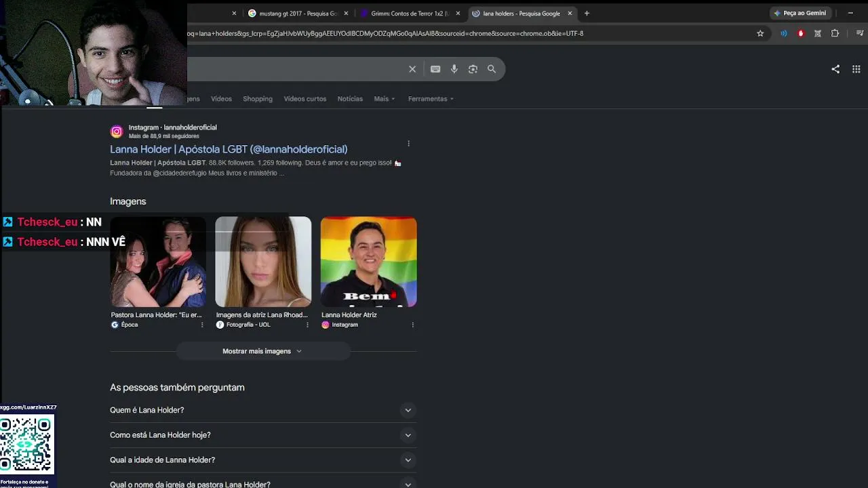This screenshot has height=488, width=868.
Task: Open 'Imagens da atriz Lana Rhoad...' caption link
Action: [262, 315]
